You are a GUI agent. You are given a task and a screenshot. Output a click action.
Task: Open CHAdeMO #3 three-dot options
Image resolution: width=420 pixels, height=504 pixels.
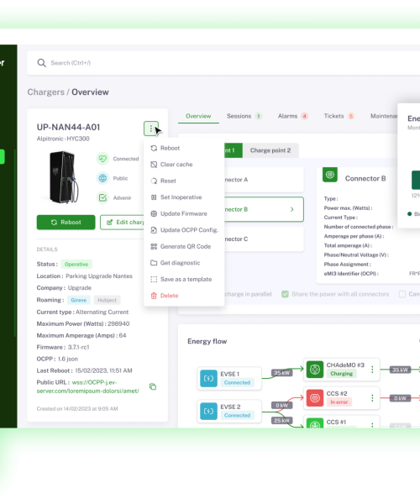(372, 370)
